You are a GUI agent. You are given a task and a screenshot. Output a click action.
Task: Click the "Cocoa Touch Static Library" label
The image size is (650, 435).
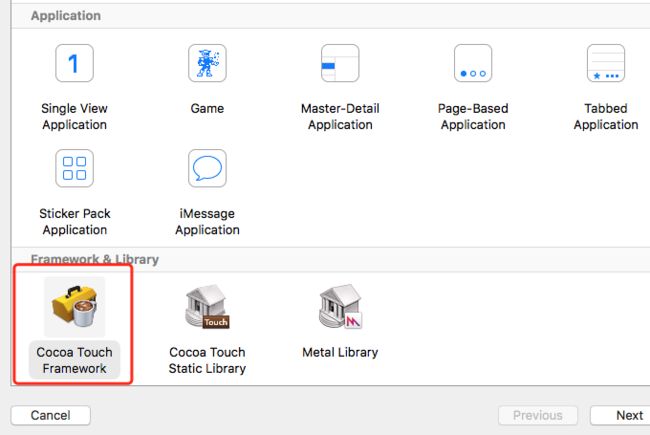coord(207,360)
